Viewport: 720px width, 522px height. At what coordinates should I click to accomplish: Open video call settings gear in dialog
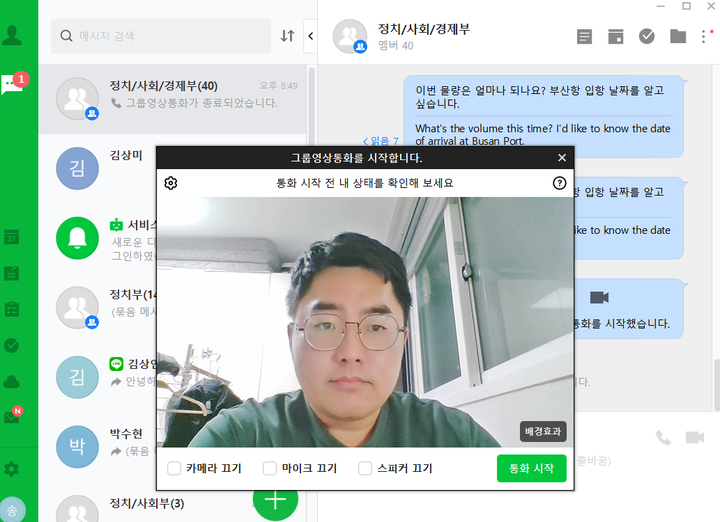(171, 183)
